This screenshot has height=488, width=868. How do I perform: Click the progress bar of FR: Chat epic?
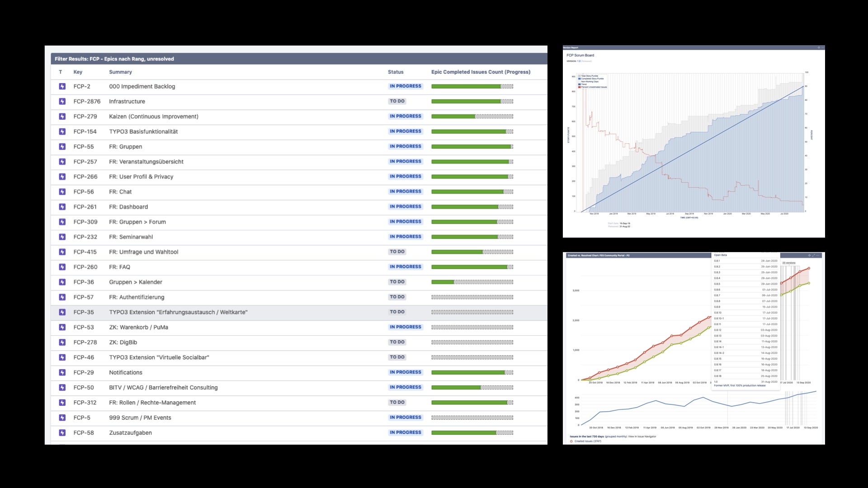pos(472,192)
